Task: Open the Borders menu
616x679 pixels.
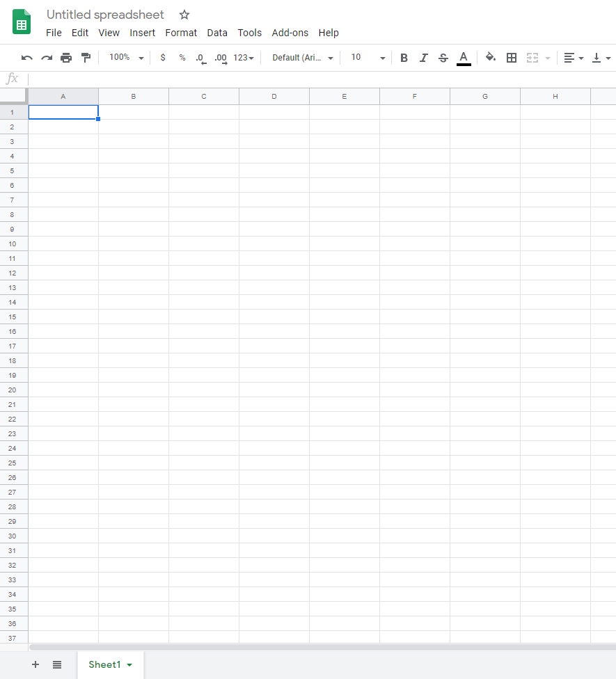Action: click(x=512, y=58)
